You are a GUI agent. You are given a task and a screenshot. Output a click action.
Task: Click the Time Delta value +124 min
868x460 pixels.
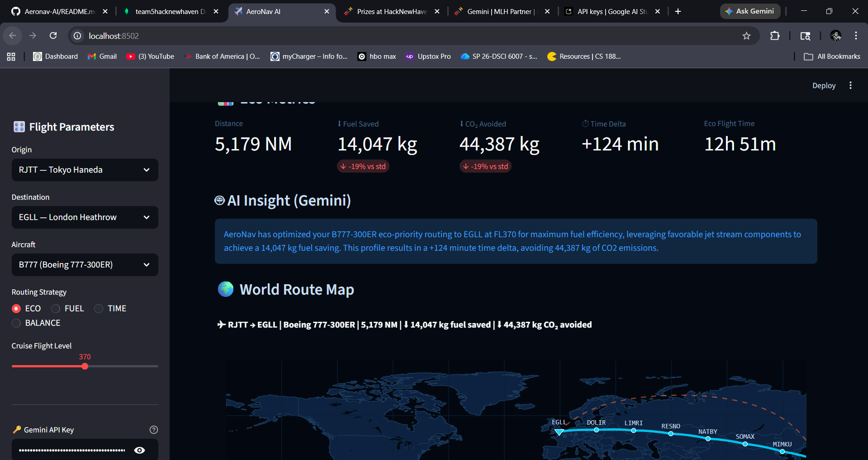620,144
